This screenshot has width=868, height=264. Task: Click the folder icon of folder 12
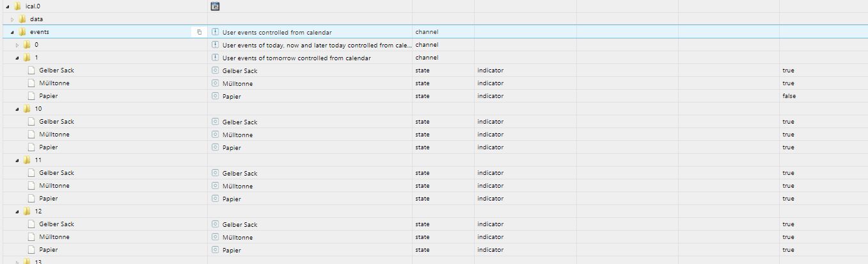[x=27, y=211]
